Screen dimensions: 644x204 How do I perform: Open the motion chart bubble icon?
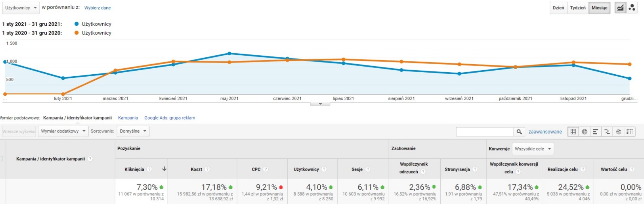pyautogui.click(x=632, y=8)
